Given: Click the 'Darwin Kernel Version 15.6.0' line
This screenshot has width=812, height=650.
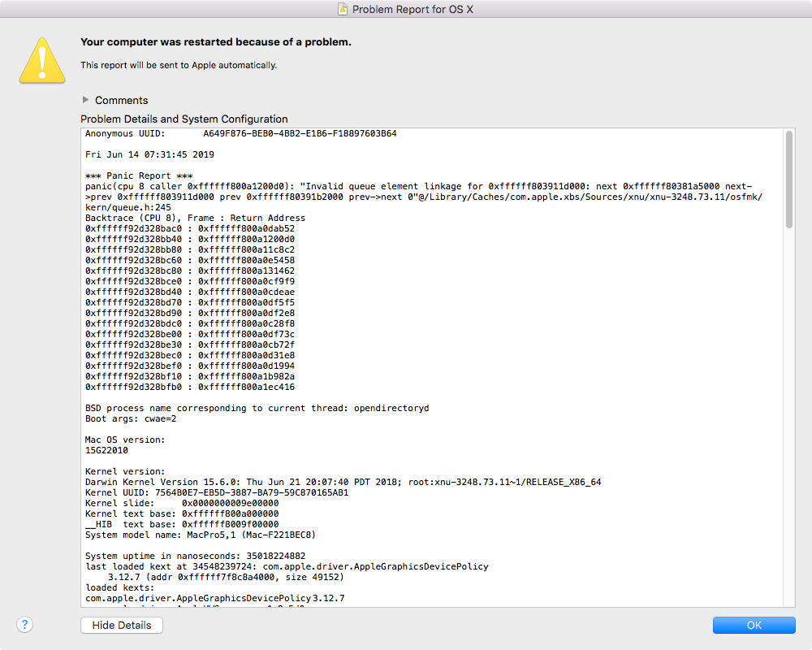Looking at the screenshot, I should point(343,482).
